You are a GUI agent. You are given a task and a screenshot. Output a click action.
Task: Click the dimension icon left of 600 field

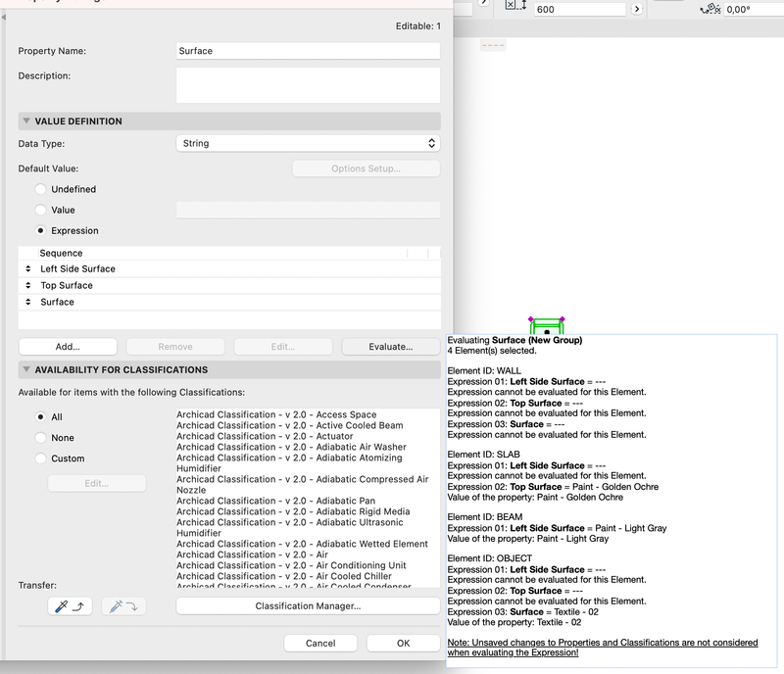tap(516, 6)
